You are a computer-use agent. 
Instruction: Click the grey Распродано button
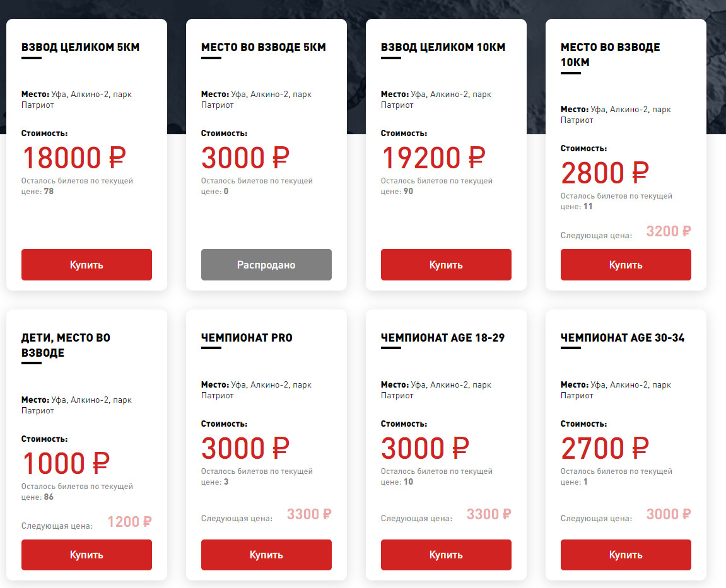266,265
